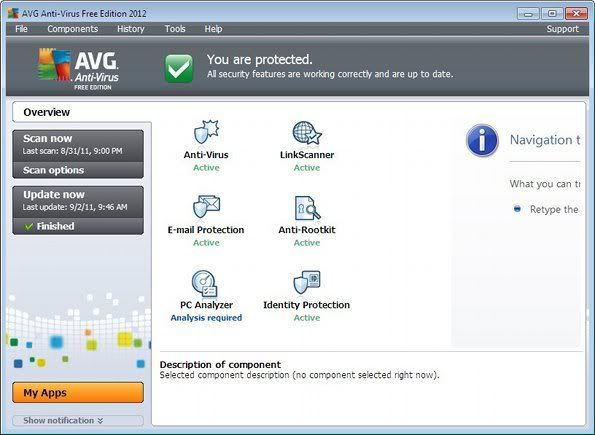
Task: Click the Support link in menu bar
Action: click(x=562, y=29)
